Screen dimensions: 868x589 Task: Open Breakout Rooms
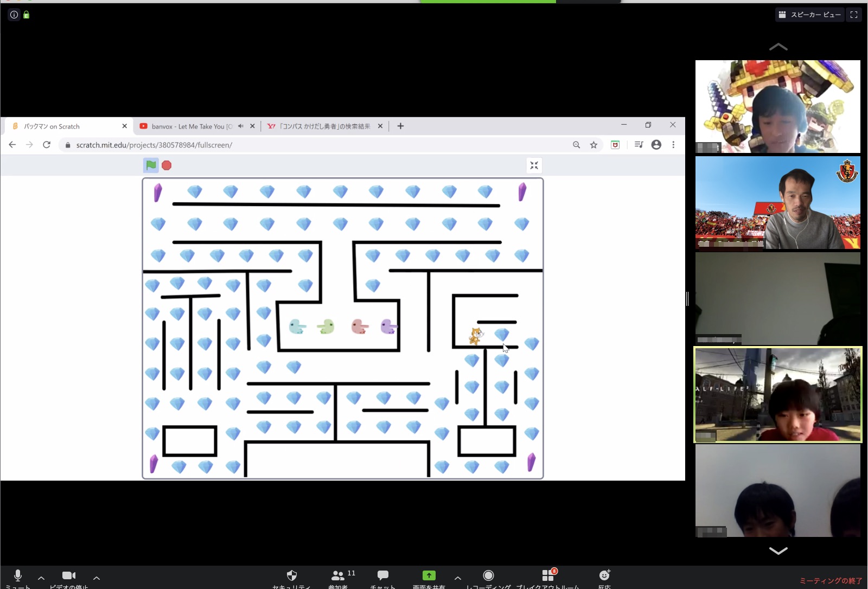pyautogui.click(x=548, y=578)
